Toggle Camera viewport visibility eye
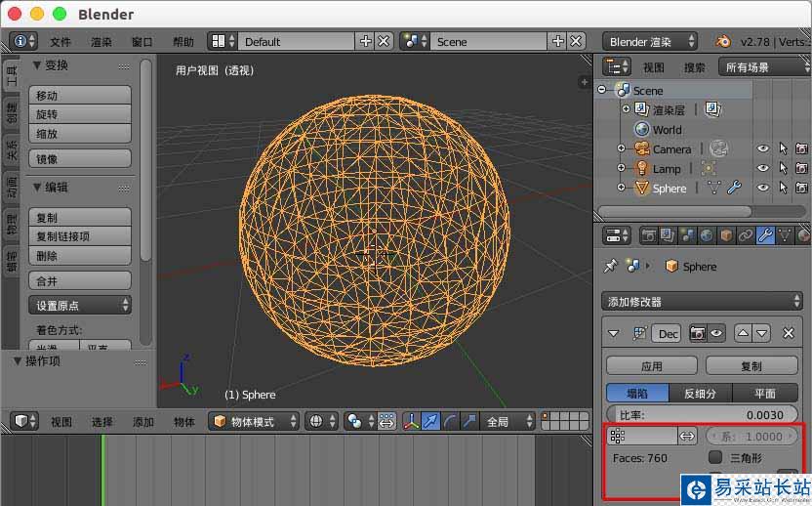The height and width of the screenshot is (506, 812). pyautogui.click(x=763, y=148)
